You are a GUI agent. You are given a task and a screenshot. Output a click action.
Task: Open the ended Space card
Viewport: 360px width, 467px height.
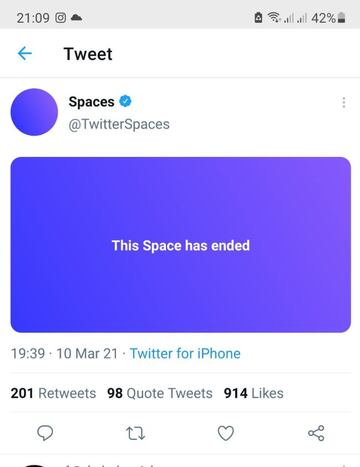pyautogui.click(x=181, y=245)
